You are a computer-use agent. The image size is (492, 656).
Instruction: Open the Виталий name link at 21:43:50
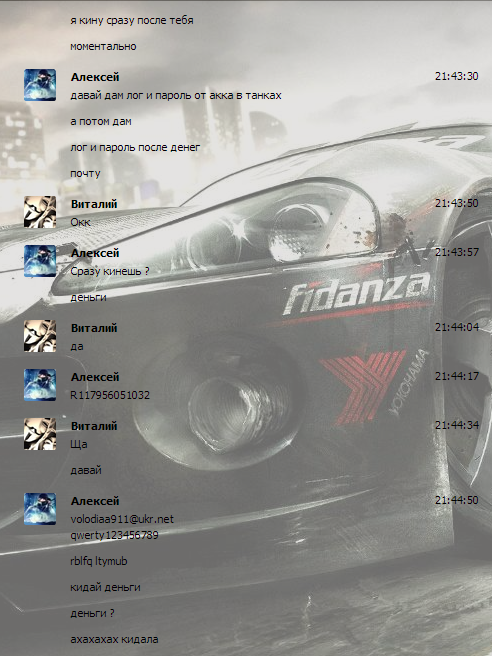tap(94, 204)
